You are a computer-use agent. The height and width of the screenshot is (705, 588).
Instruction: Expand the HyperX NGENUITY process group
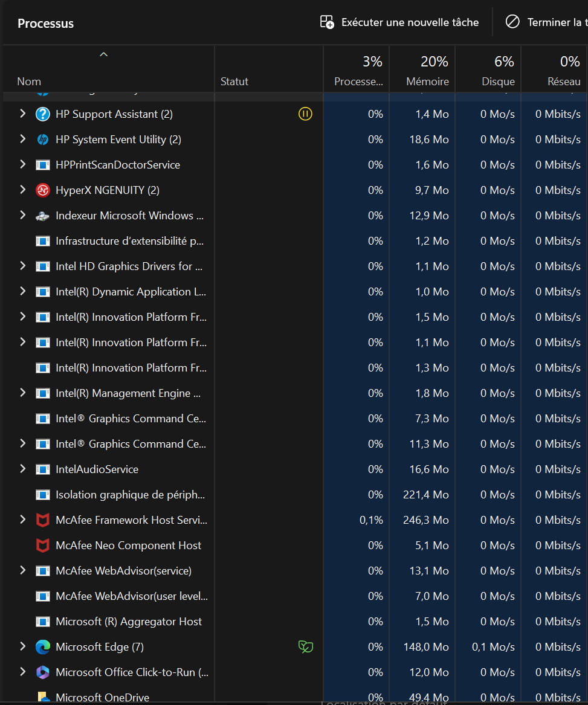pos(22,190)
